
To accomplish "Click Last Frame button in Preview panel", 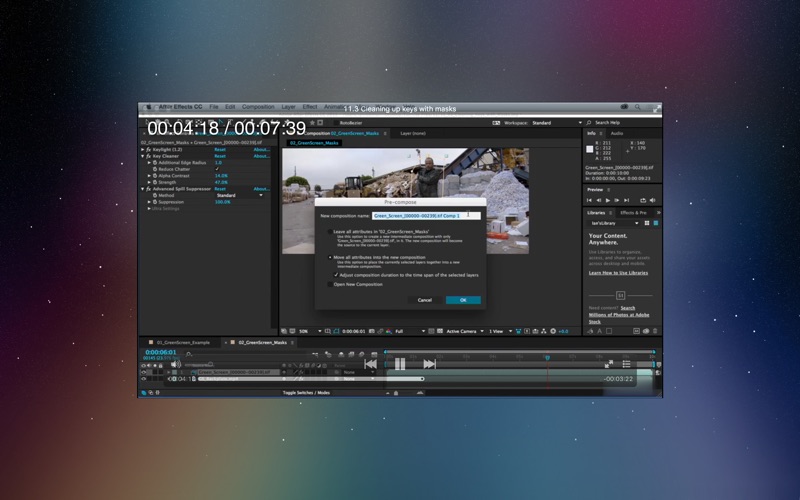I will point(627,201).
